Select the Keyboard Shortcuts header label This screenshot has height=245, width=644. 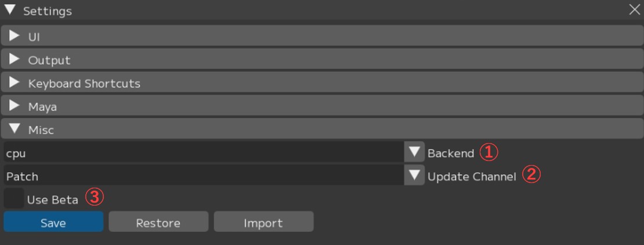tap(84, 83)
